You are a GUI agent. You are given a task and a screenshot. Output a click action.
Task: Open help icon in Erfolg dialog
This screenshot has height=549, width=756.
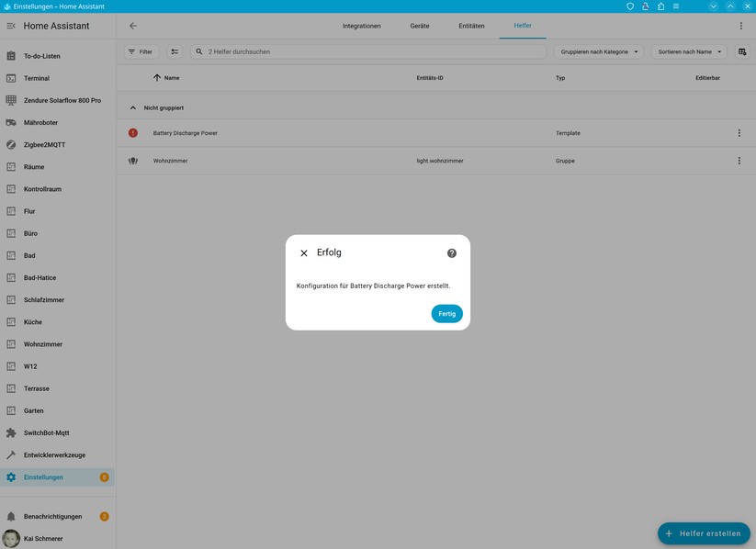click(x=451, y=253)
